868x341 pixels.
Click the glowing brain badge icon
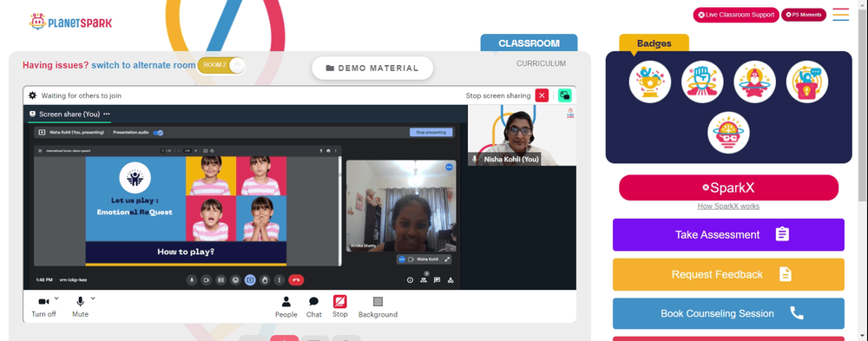(728, 133)
